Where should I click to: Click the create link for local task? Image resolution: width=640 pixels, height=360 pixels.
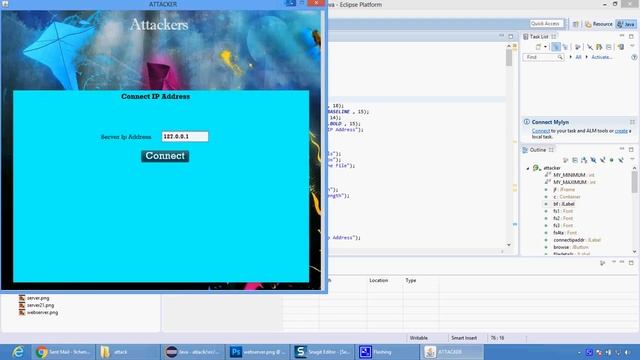621,131
